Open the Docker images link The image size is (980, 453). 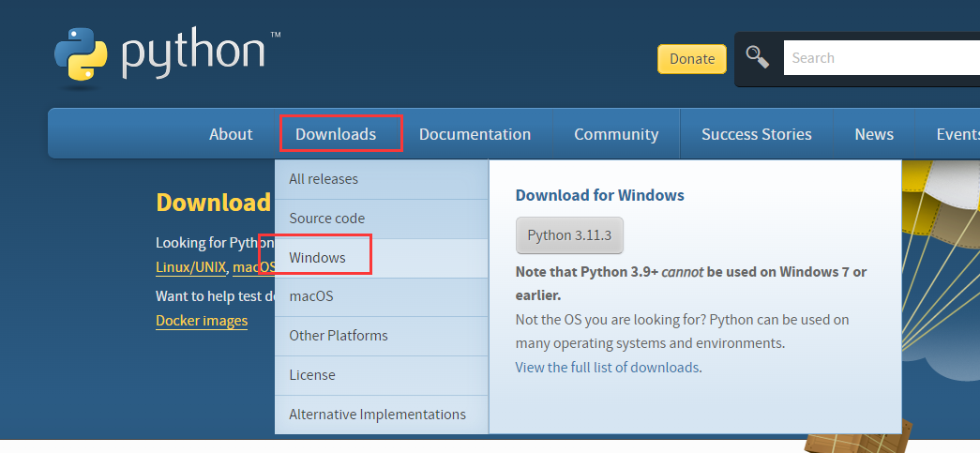coord(202,321)
